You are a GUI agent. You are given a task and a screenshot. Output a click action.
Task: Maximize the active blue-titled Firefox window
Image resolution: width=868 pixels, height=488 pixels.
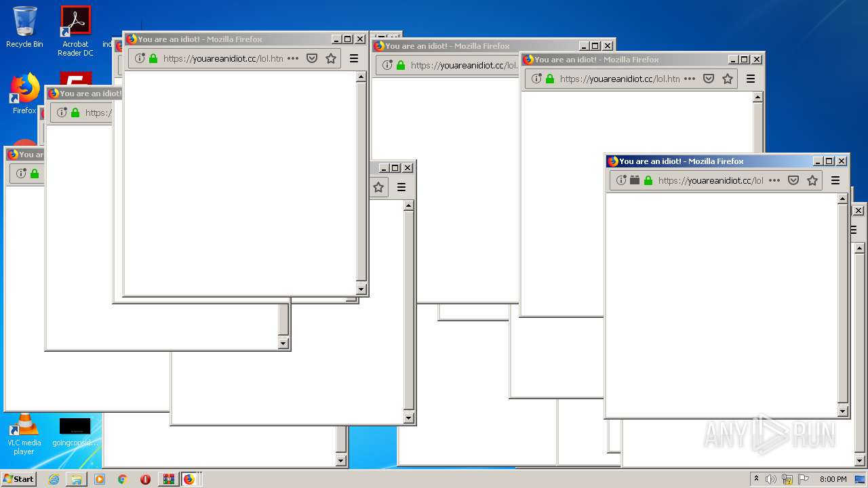[x=829, y=161]
